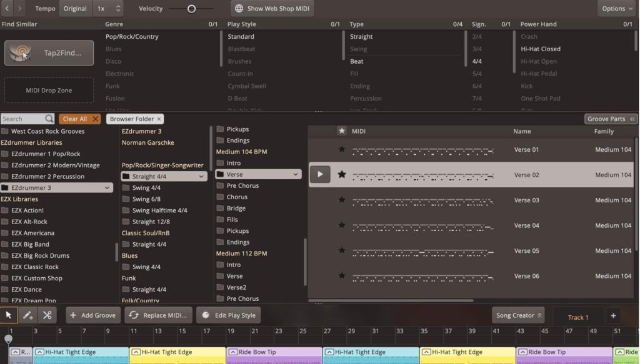Expand the selected Verse folder dropdown
The width and height of the screenshot is (640, 364).
[296, 174]
